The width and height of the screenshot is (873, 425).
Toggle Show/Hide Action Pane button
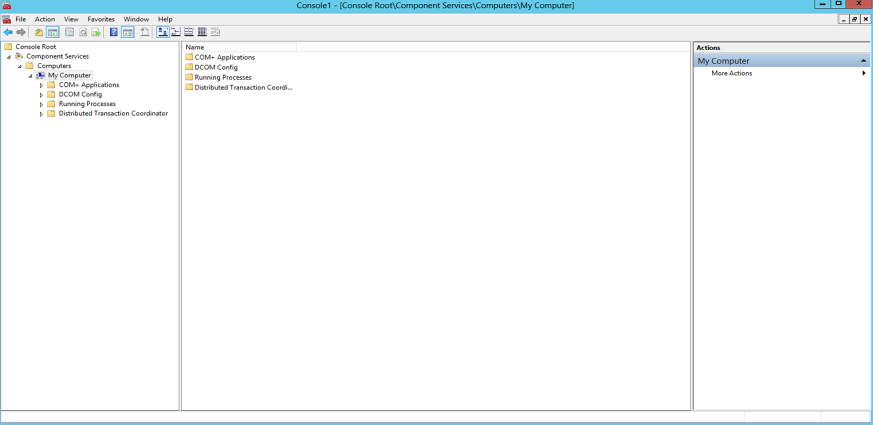pyautogui.click(x=127, y=32)
